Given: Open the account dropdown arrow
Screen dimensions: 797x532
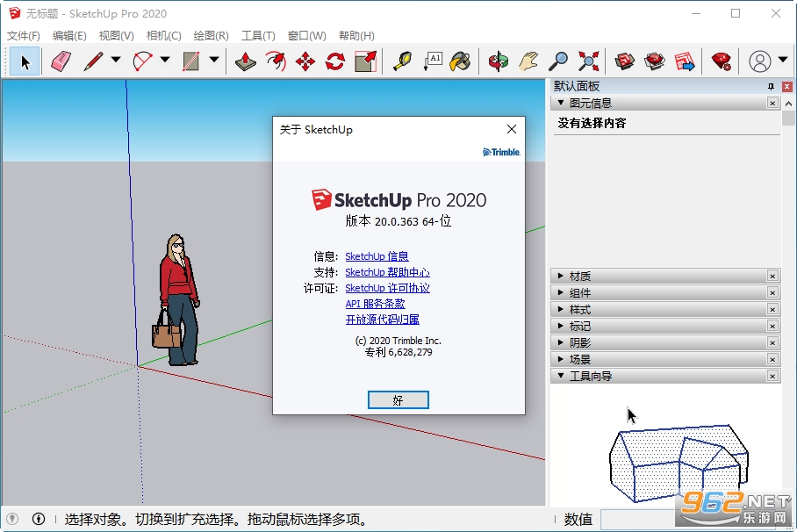Looking at the screenshot, I should tap(783, 60).
